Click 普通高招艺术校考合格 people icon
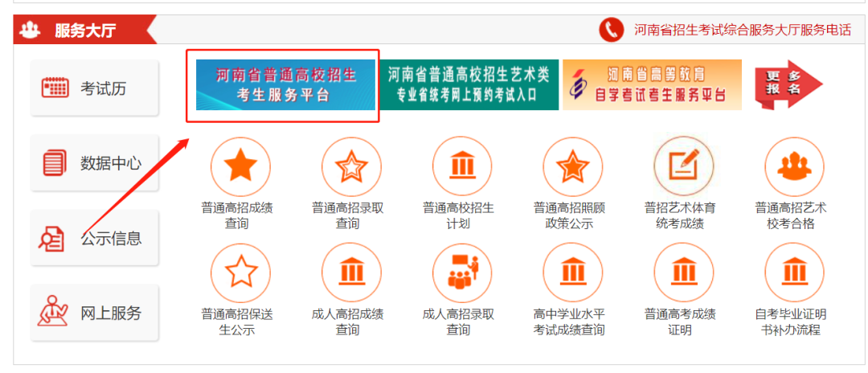The image size is (868, 373). (x=794, y=166)
